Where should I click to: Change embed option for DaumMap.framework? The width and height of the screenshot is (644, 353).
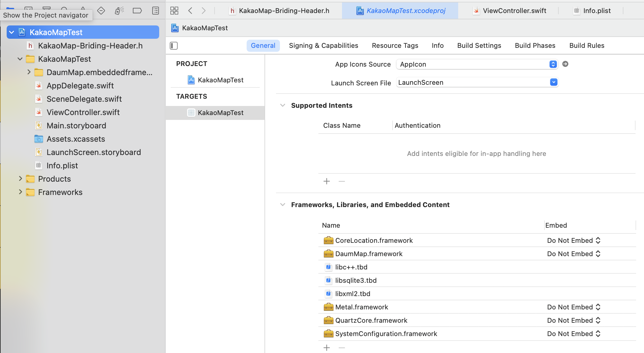[573, 254]
